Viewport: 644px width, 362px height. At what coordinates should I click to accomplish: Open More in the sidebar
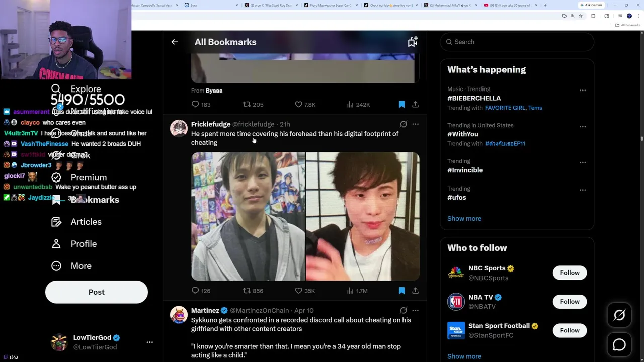coord(72,266)
